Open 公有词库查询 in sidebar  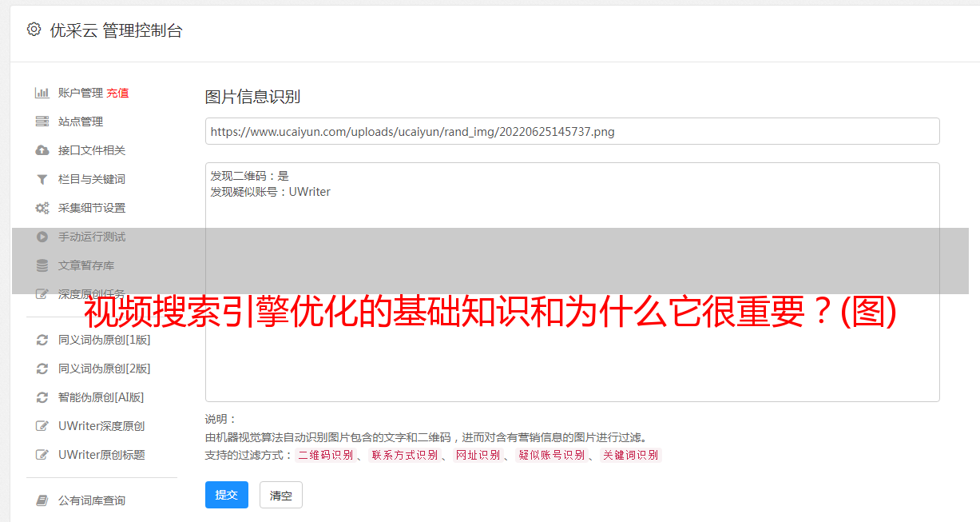[x=92, y=500]
